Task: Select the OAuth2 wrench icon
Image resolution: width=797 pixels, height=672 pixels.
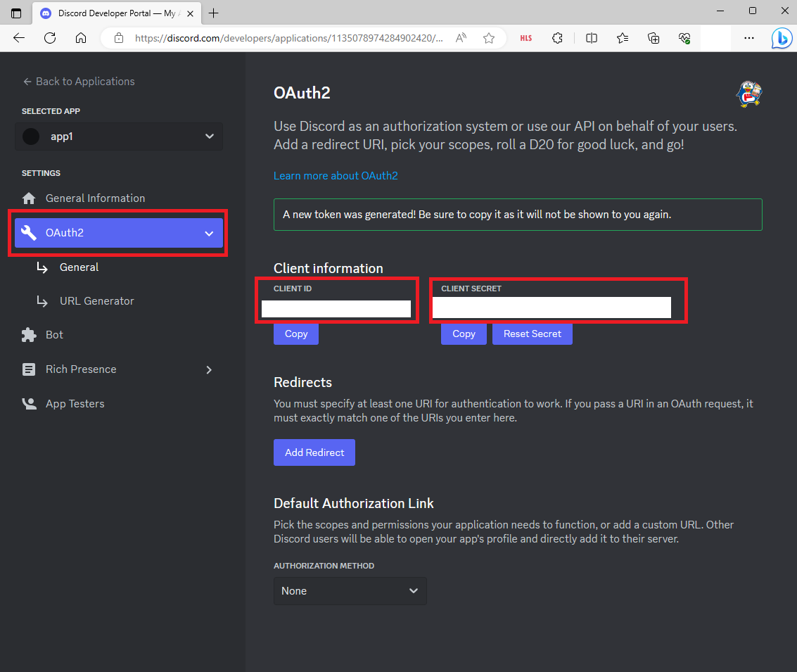Action: [x=29, y=233]
